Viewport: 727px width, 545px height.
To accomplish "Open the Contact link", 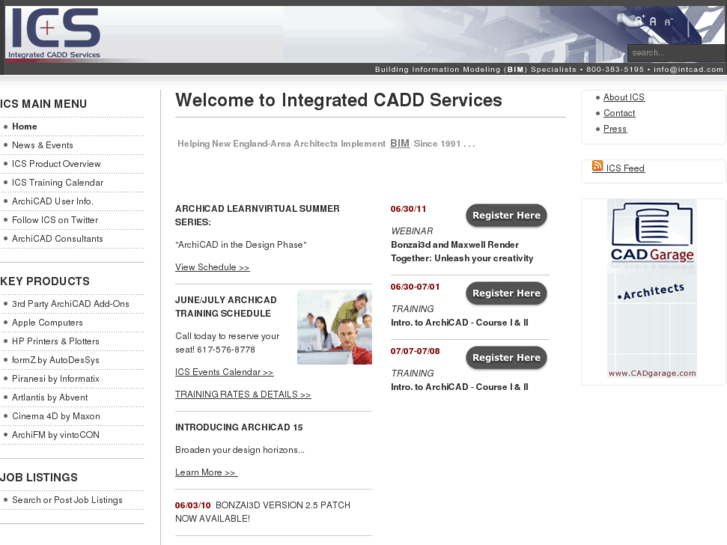I will pos(619,113).
